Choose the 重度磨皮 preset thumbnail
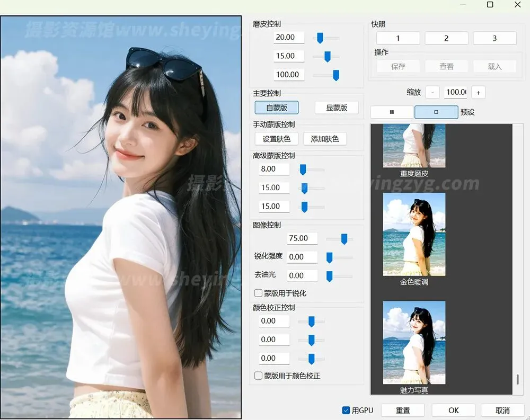Screen dimensions: 530x420 click(x=414, y=146)
